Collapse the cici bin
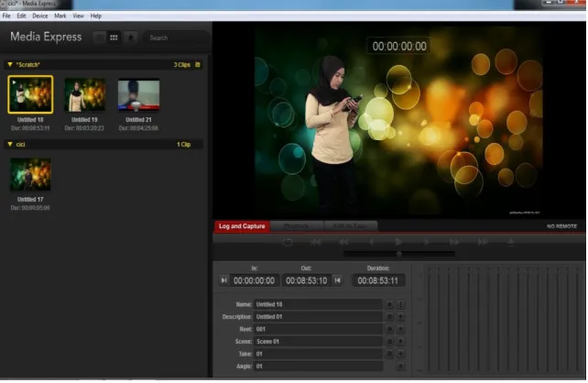This screenshot has height=383, width=588. (10, 145)
